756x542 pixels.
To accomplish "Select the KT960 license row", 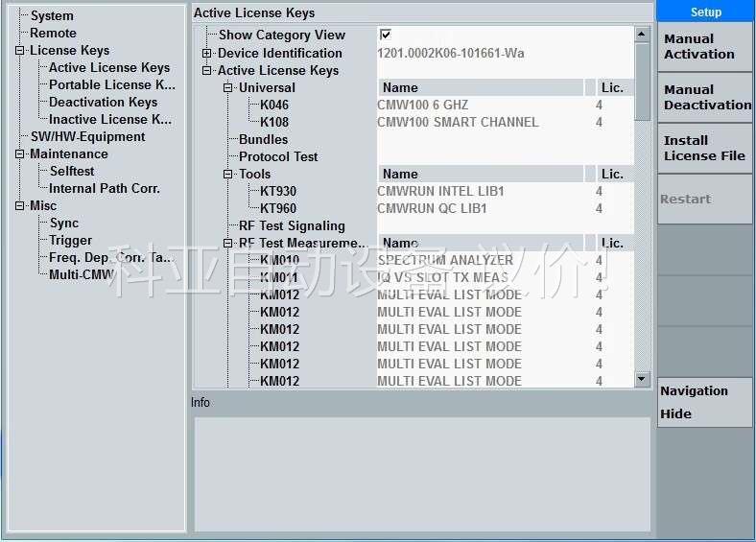I will [278, 209].
